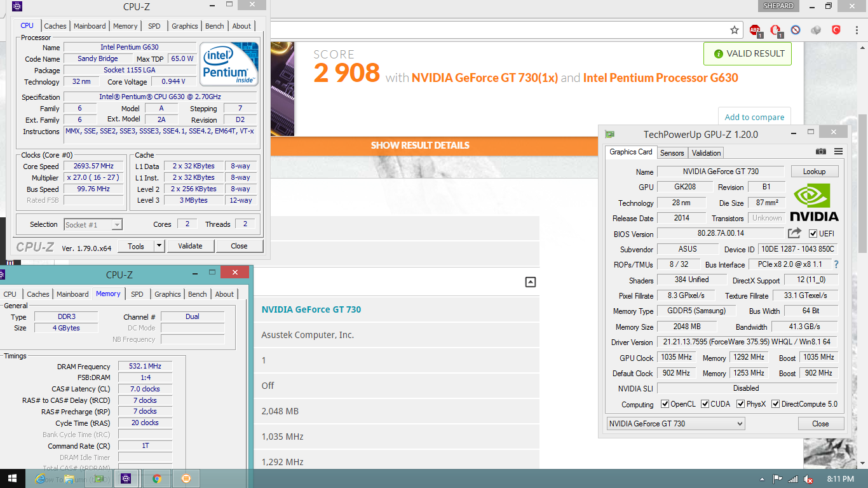Image resolution: width=868 pixels, height=488 pixels.
Task: Open the Validation tab in GPU-Z
Action: click(706, 152)
